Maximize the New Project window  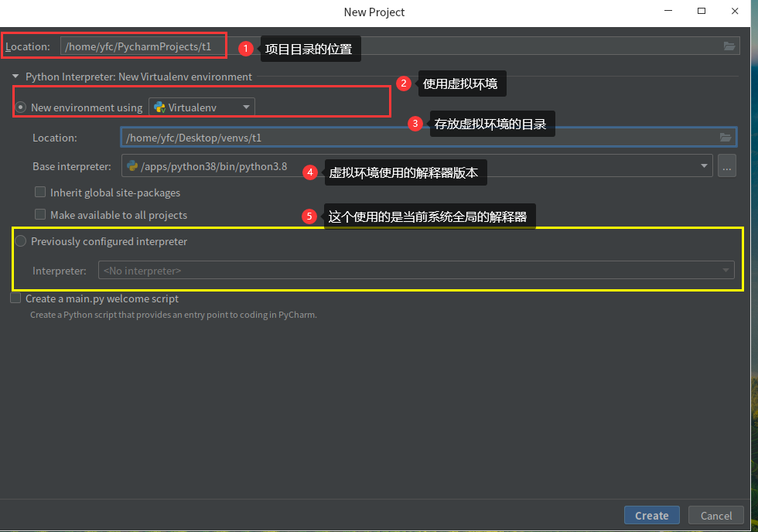702,11
